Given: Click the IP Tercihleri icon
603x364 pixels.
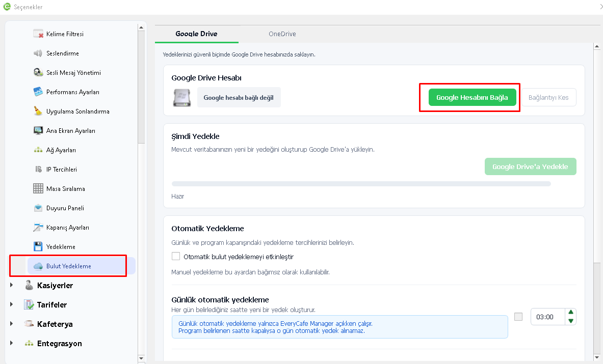Looking at the screenshot, I should pos(38,169).
